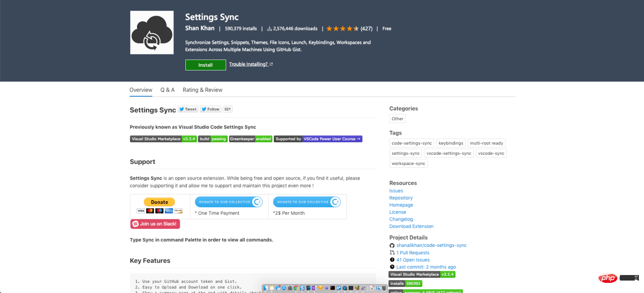644x293 pixels.
Task: Select the settings-sync tag
Action: point(406,153)
